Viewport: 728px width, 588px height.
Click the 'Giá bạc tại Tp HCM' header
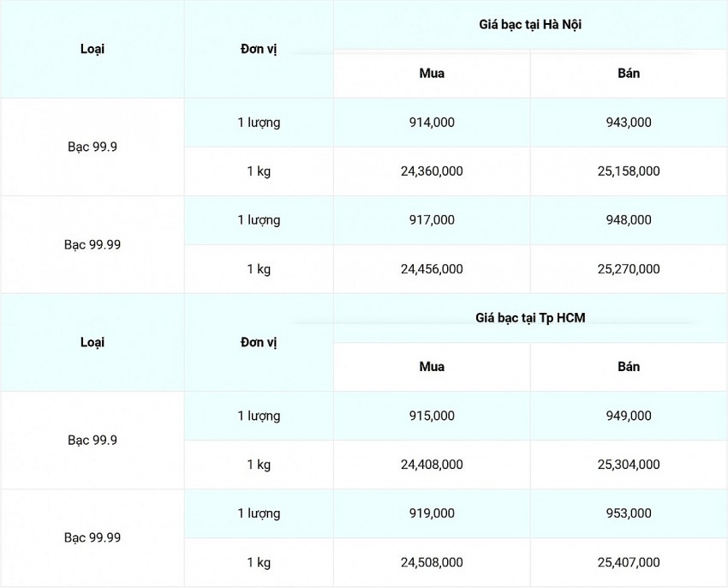[530, 318]
